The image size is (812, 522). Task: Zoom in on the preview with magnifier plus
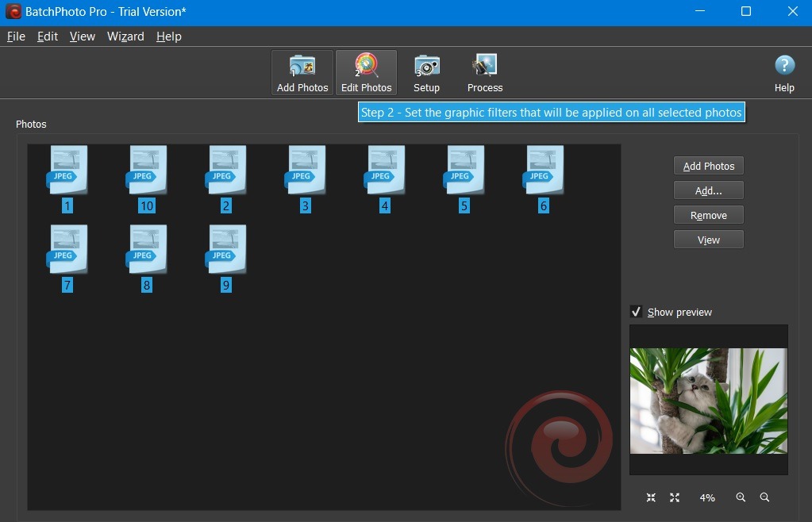click(741, 497)
